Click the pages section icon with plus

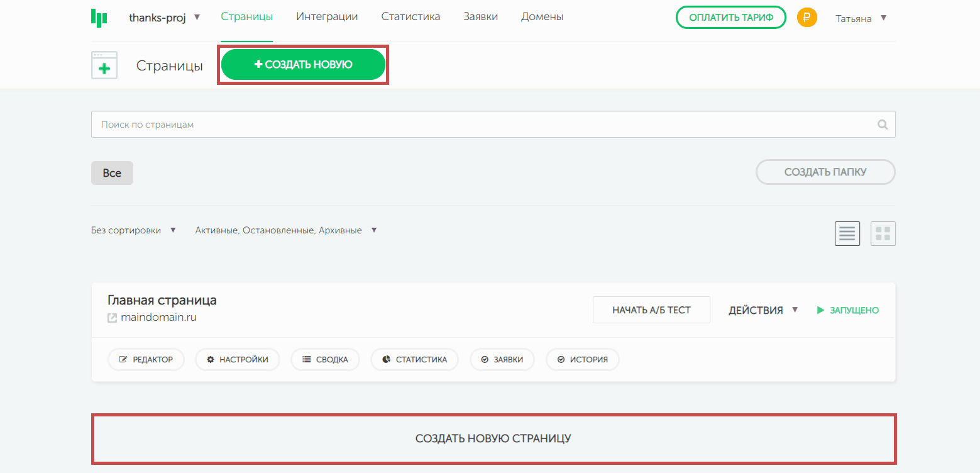tap(104, 65)
